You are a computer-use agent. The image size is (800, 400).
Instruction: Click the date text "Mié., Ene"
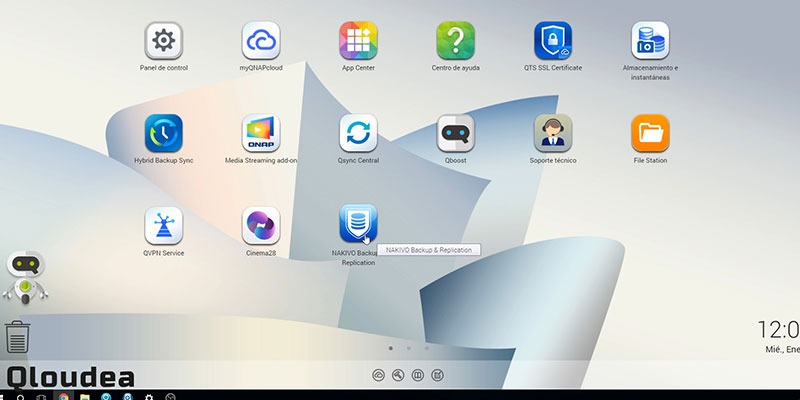pyautogui.click(x=782, y=349)
